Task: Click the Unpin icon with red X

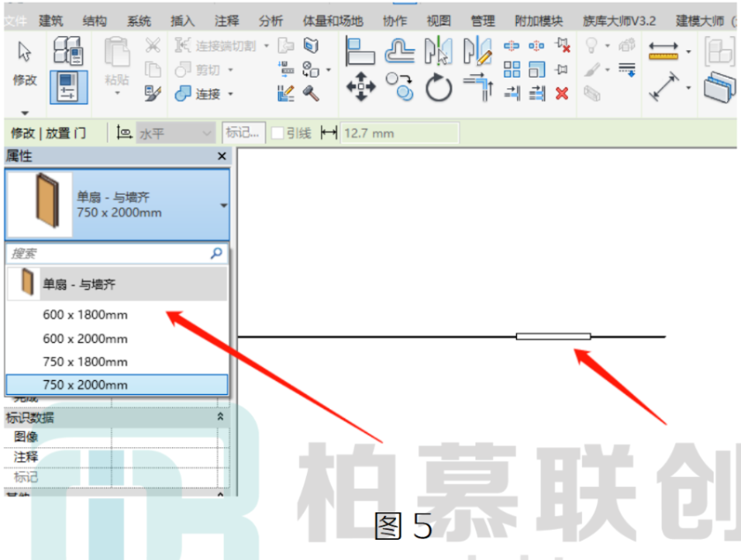Action: [x=563, y=45]
